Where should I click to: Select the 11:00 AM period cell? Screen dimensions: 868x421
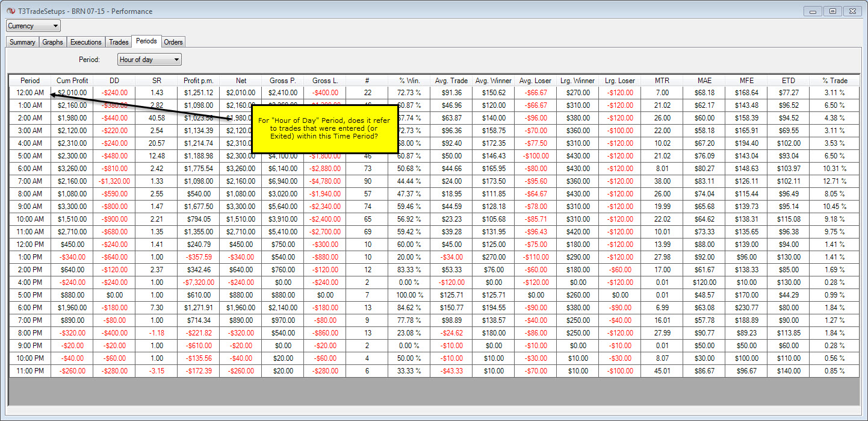pyautogui.click(x=30, y=232)
